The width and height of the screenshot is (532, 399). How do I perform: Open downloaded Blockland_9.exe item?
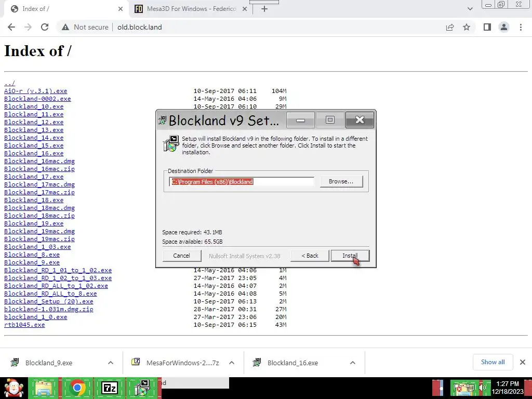pyautogui.click(x=48, y=363)
